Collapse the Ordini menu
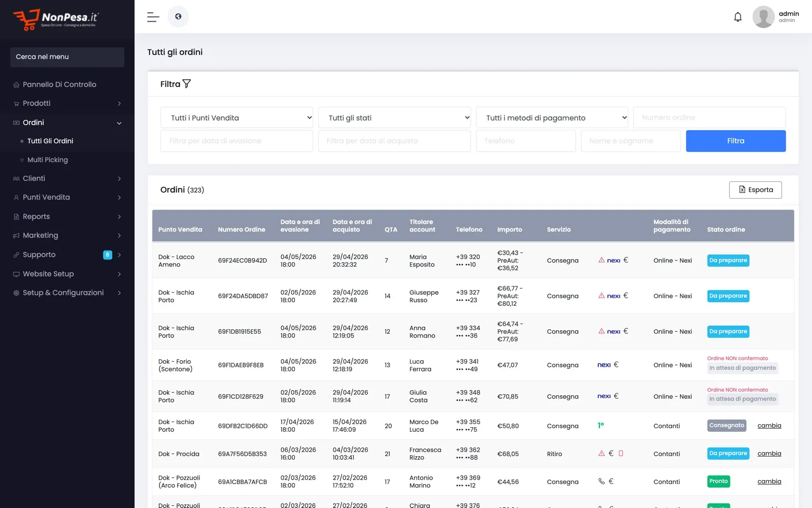 click(x=67, y=122)
